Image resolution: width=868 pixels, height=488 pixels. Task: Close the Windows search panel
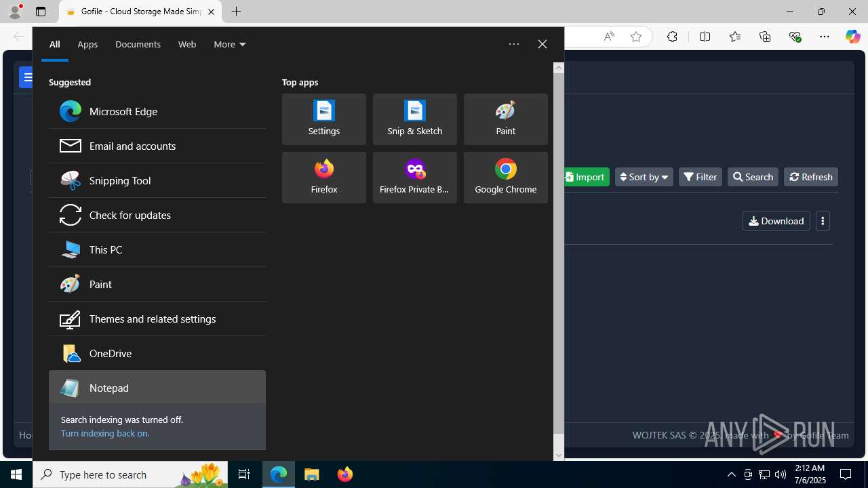point(542,44)
